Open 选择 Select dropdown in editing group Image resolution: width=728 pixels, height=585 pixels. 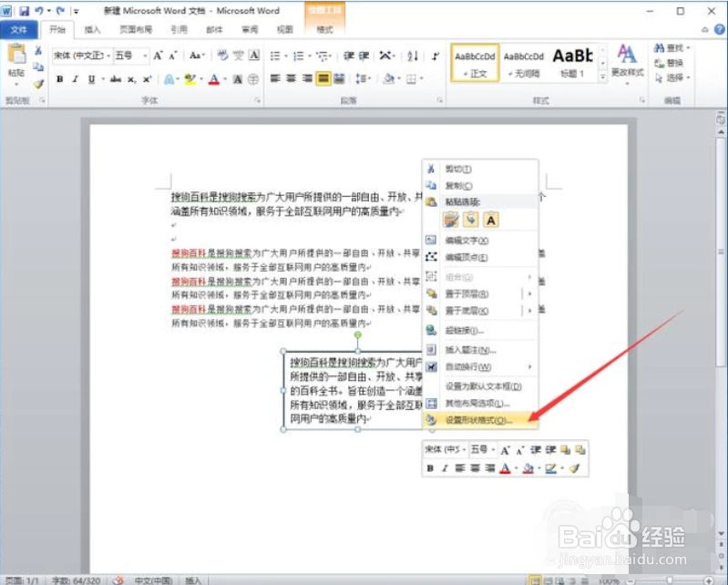point(672,77)
